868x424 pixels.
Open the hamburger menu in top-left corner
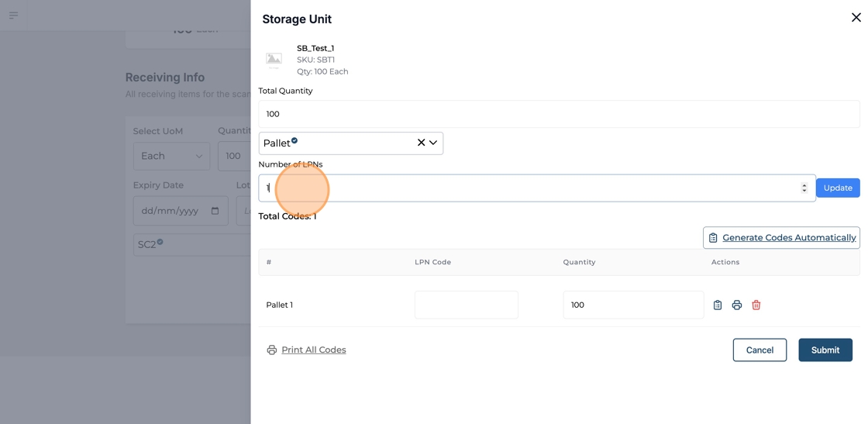click(13, 16)
